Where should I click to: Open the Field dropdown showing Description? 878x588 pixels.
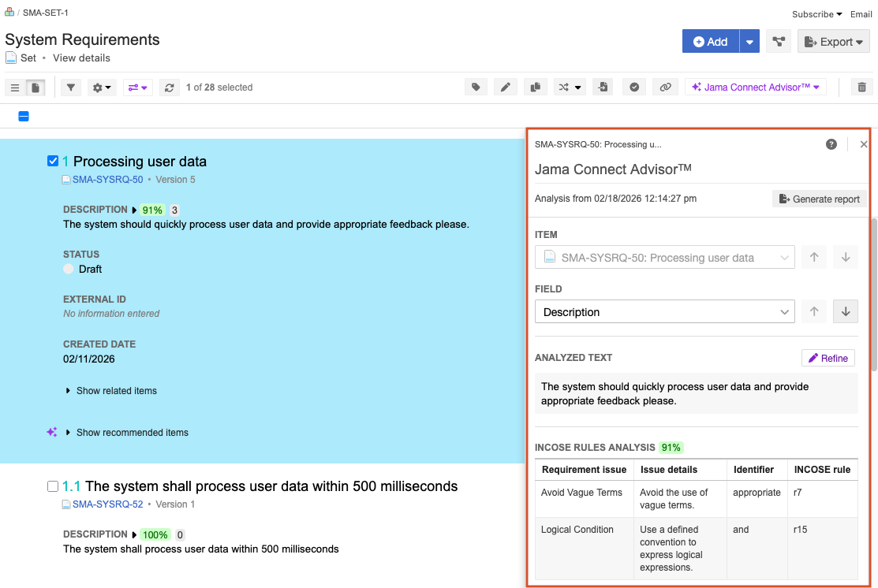click(x=664, y=312)
